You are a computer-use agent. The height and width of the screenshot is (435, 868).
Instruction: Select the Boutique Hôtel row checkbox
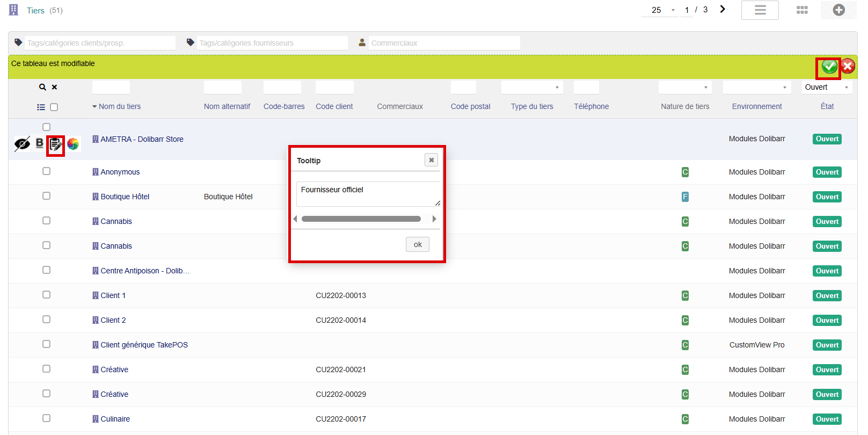click(x=47, y=196)
